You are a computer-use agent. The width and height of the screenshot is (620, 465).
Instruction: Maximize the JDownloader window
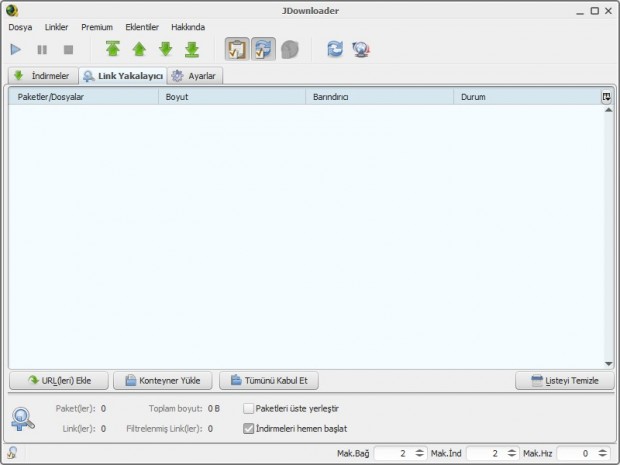pyautogui.click(x=594, y=11)
